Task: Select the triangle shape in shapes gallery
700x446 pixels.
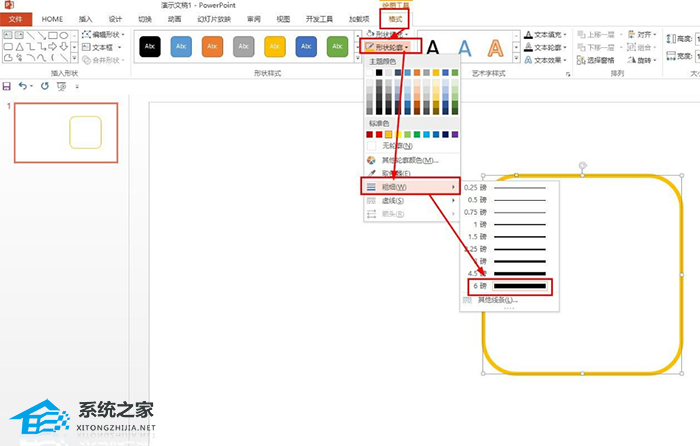Action: click(x=19, y=46)
